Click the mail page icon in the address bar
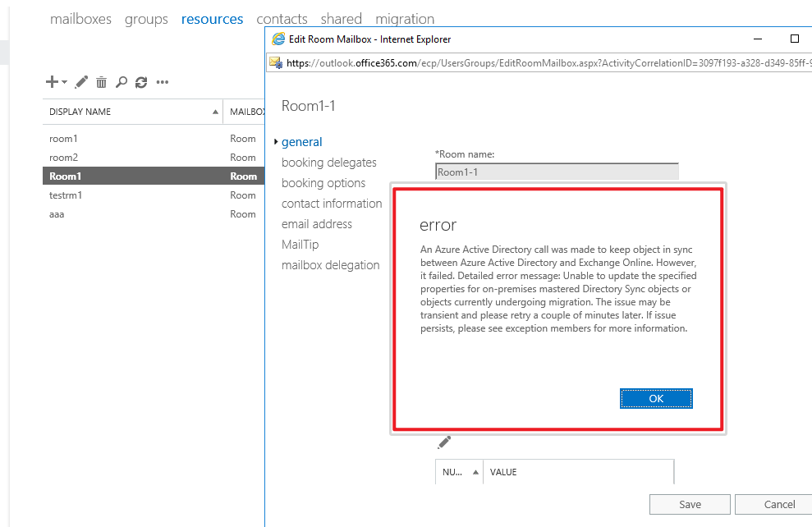The width and height of the screenshot is (812, 527). coord(276,63)
